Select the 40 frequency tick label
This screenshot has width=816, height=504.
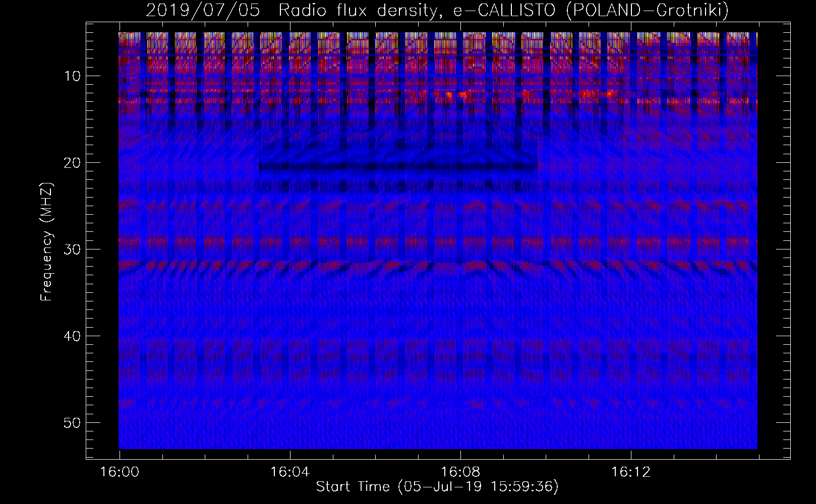tap(73, 336)
